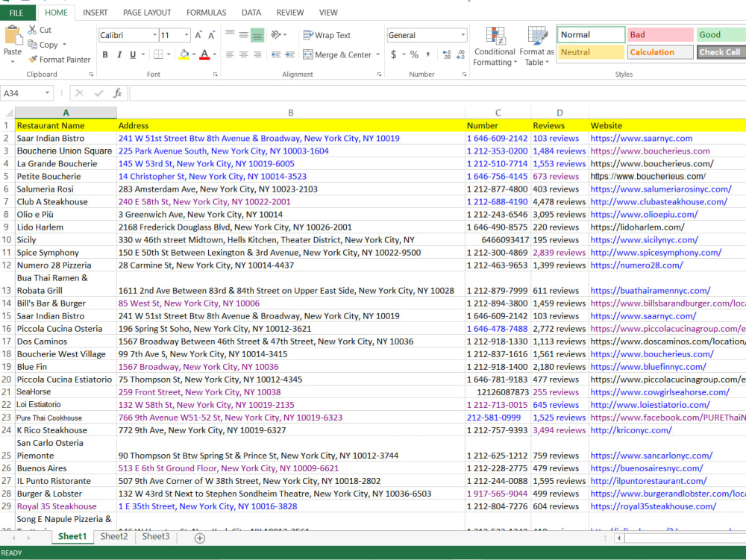Click Insert Function fx icon
Image resolution: width=746 pixels, height=560 pixels.
[x=118, y=92]
